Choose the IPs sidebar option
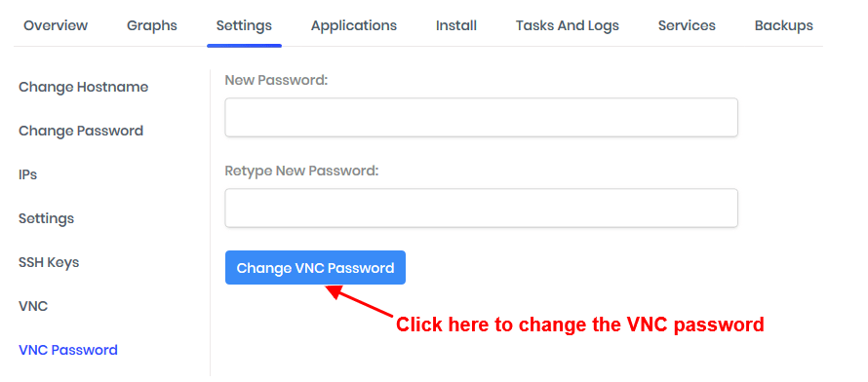868x382 pixels. (27, 174)
